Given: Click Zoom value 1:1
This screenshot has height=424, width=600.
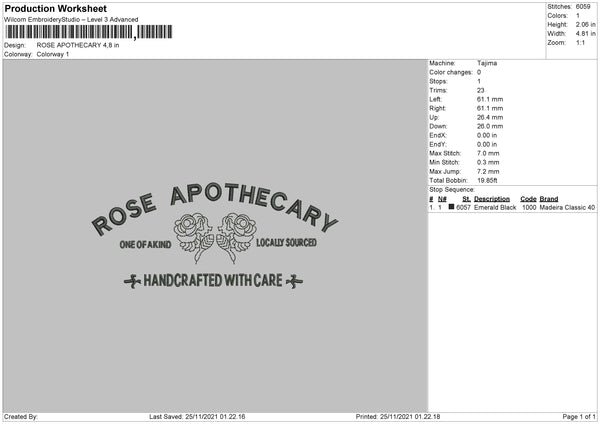Looking at the screenshot, I should 580,42.
